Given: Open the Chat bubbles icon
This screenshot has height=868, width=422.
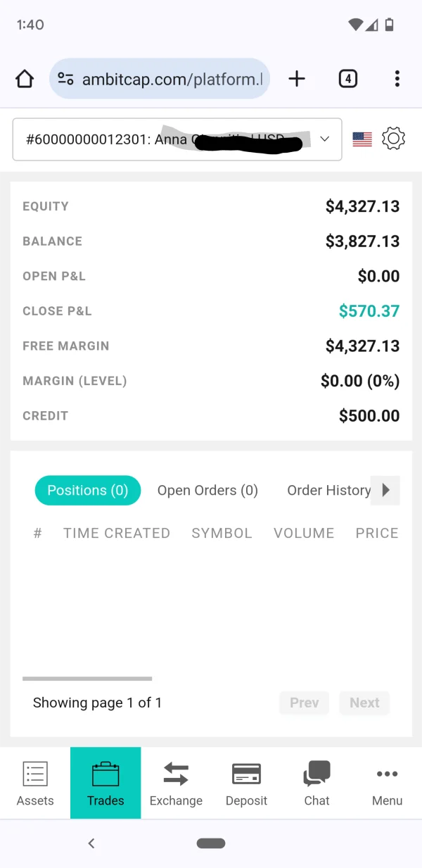Looking at the screenshot, I should (316, 774).
